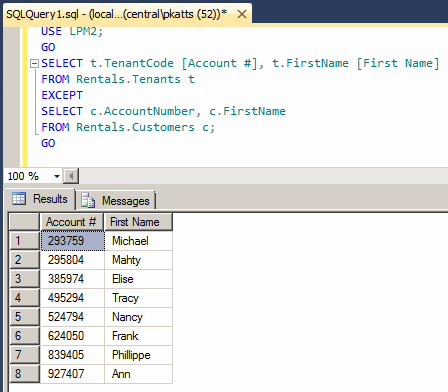Select cell 524794
The height and width of the screenshot is (392, 448).
pos(72,317)
